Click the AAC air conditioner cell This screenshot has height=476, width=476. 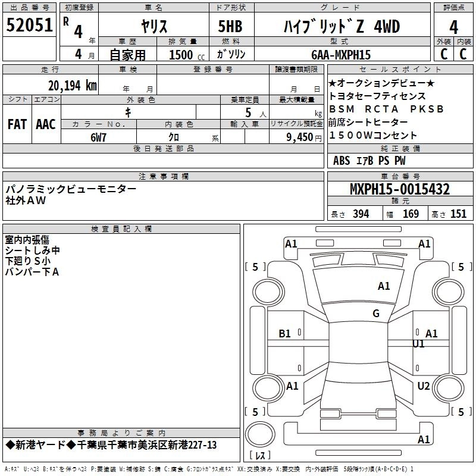tap(46, 124)
